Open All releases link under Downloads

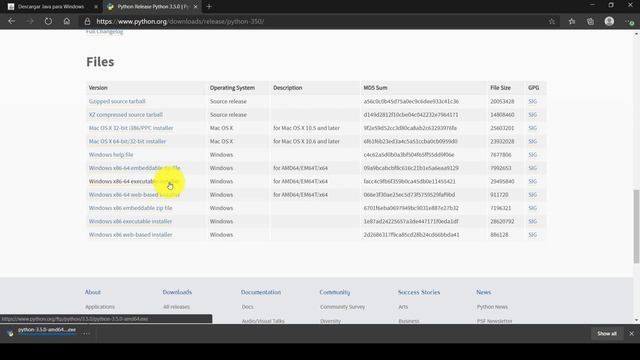(176, 307)
